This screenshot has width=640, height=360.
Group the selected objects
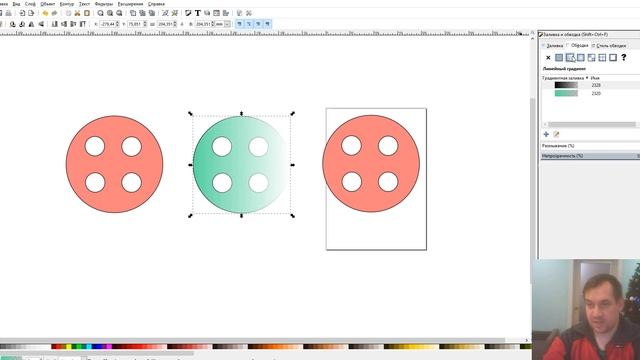[165, 13]
